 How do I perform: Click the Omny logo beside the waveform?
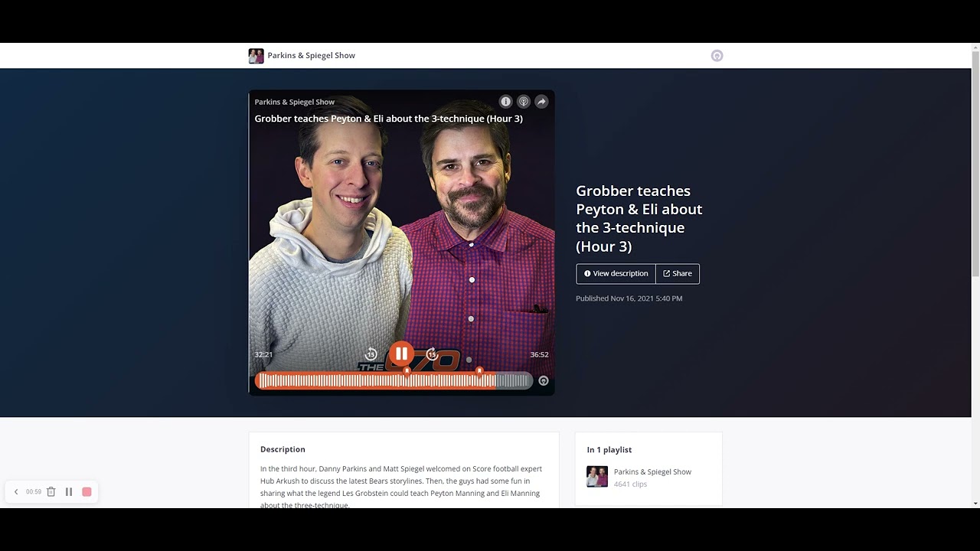tap(544, 381)
